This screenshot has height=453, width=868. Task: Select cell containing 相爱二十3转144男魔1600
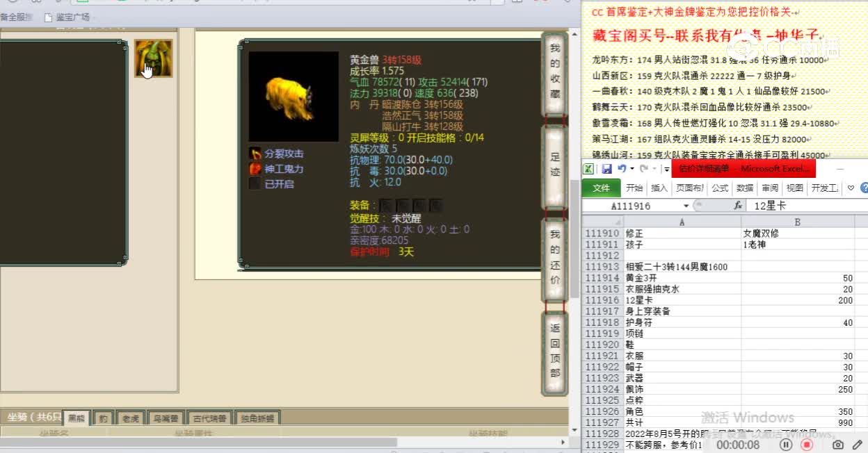pyautogui.click(x=682, y=267)
